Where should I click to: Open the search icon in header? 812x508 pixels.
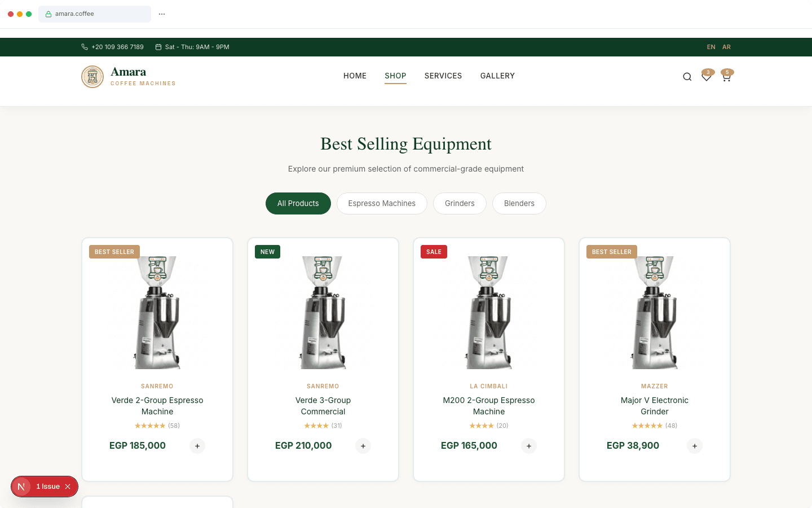(687, 77)
